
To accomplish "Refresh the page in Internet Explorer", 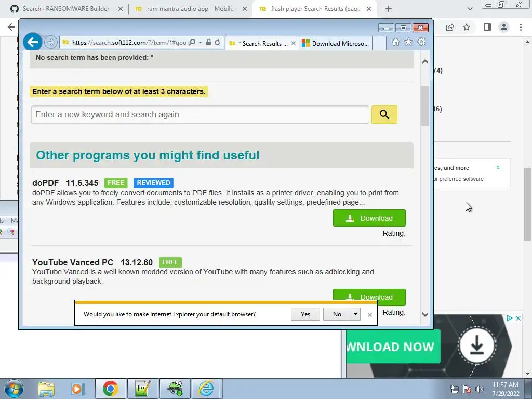I will pos(217,43).
